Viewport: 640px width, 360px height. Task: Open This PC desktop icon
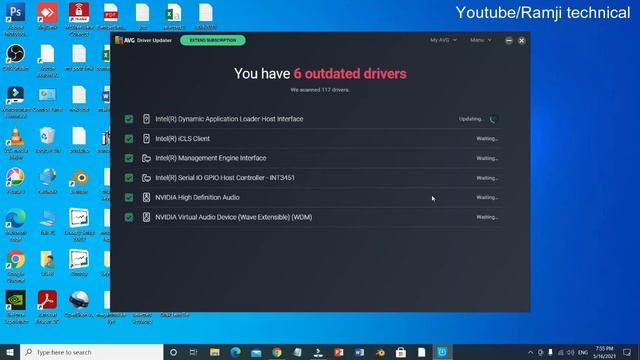(x=48, y=222)
